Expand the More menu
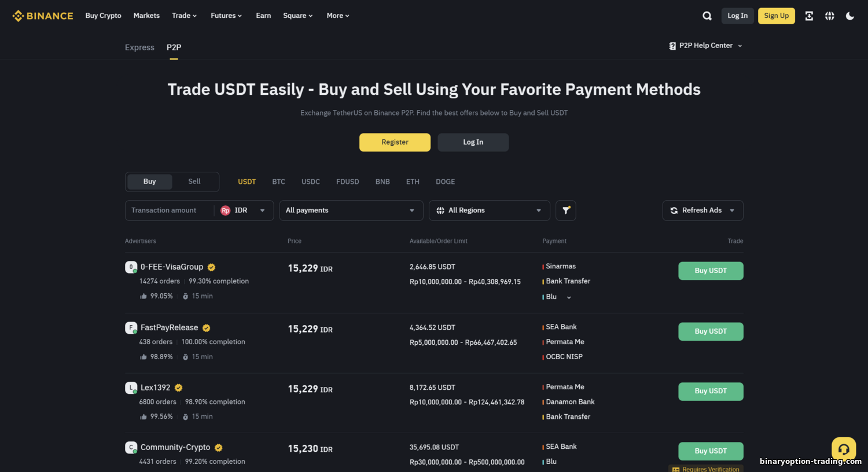The height and width of the screenshot is (472, 868). (338, 16)
